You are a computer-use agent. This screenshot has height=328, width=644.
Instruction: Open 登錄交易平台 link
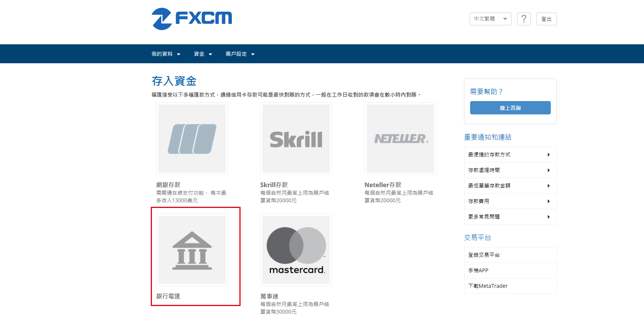tap(510, 255)
